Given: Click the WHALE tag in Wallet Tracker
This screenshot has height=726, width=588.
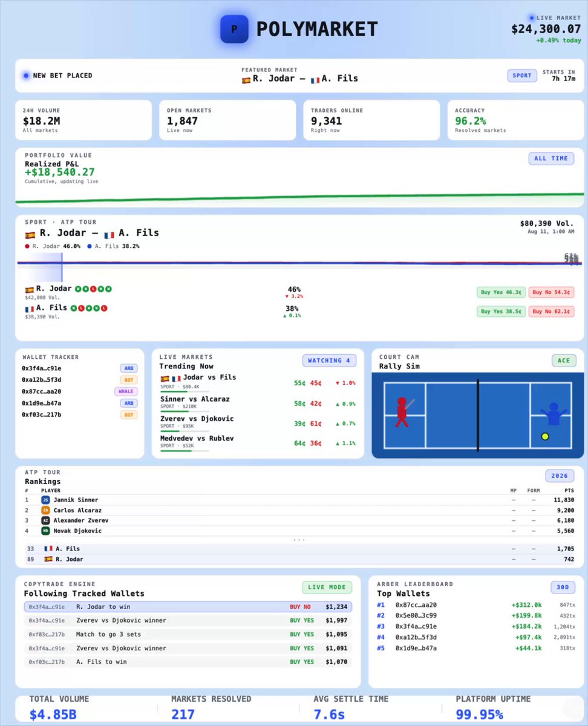Looking at the screenshot, I should pos(126,391).
